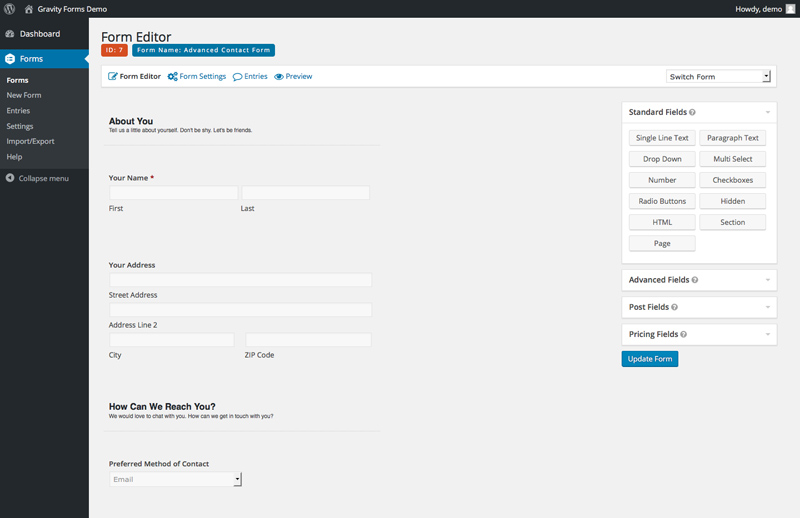Add a Section field
Image resolution: width=800 pixels, height=518 pixels.
[x=733, y=222]
